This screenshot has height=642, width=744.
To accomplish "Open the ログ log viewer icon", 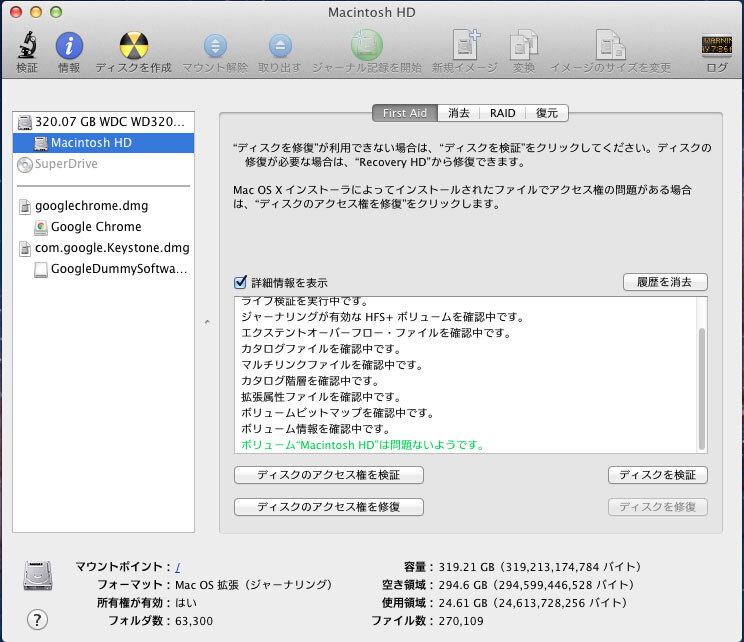I will point(717,46).
